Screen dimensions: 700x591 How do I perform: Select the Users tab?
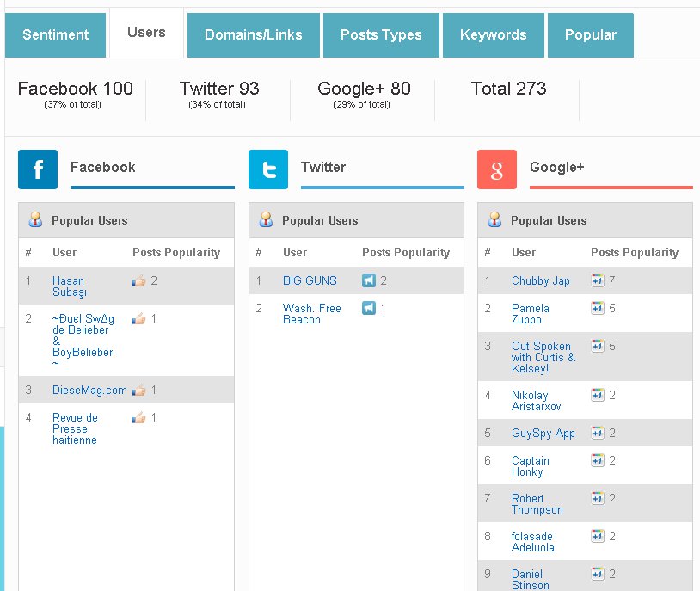click(146, 33)
